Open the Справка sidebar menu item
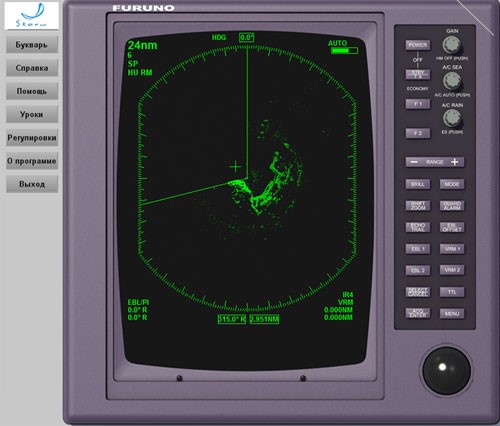 (x=32, y=68)
